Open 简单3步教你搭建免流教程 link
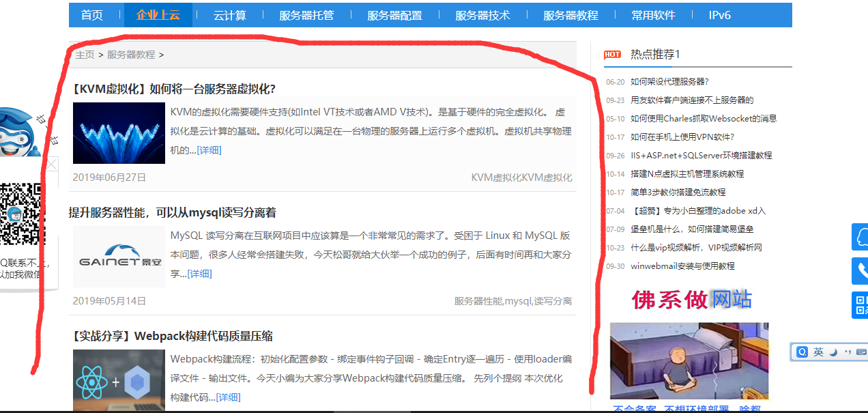 [x=678, y=193]
